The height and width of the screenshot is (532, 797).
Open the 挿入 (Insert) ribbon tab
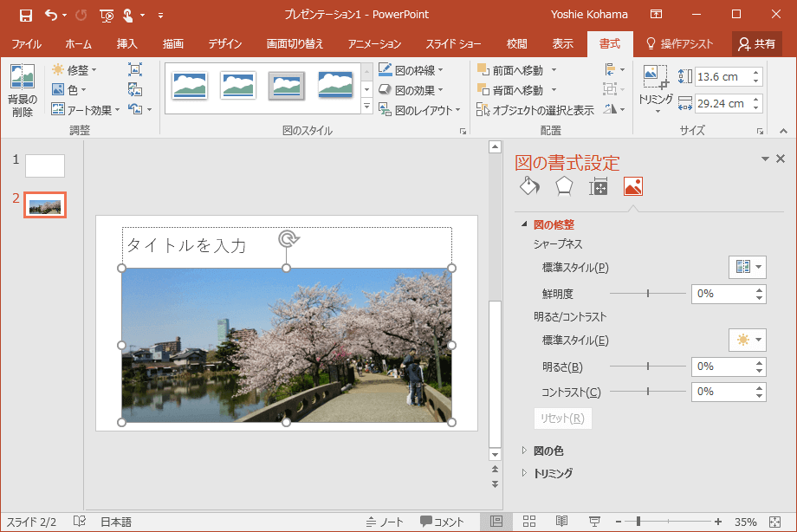127,44
